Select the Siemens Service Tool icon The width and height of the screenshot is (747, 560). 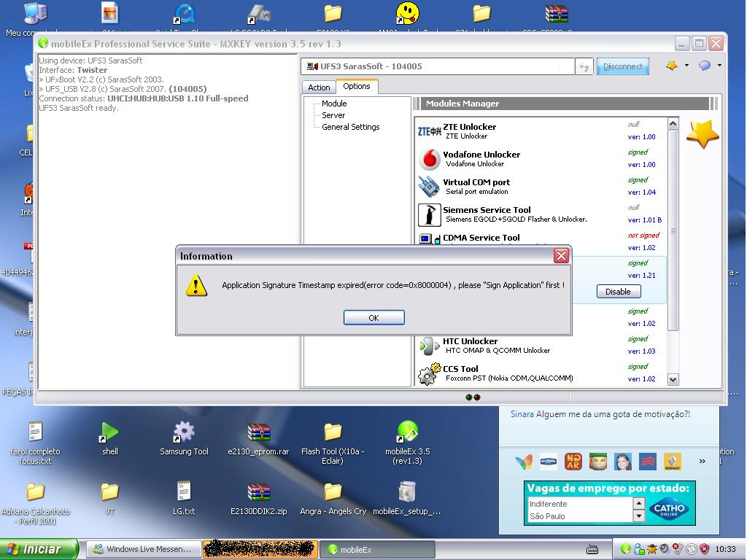click(429, 215)
